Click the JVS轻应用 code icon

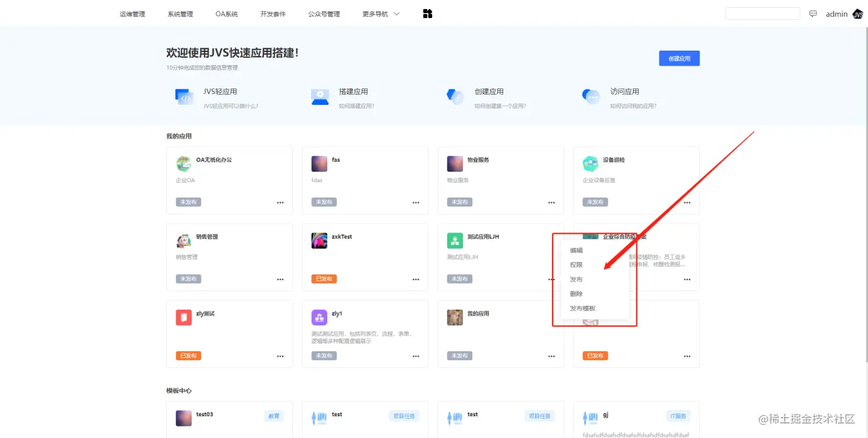click(x=184, y=97)
